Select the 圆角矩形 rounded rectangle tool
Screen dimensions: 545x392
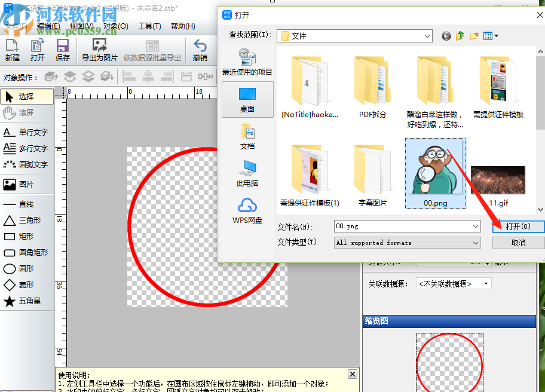pyautogui.click(x=27, y=252)
